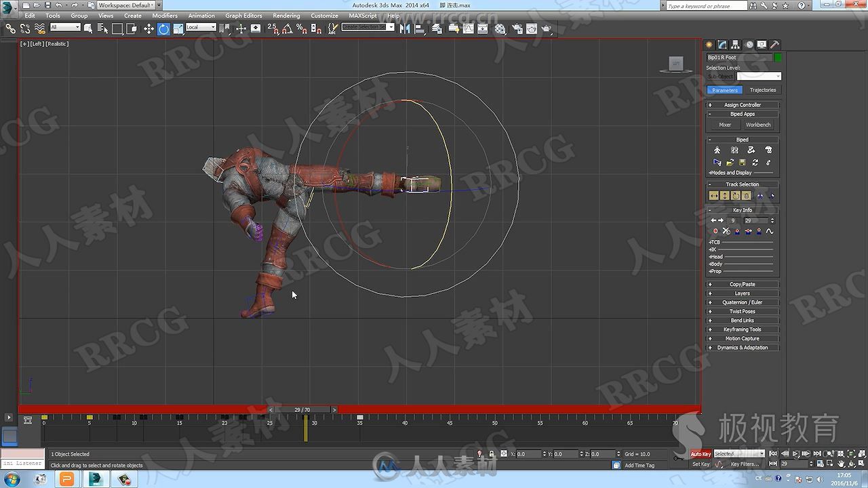
Task: Expand the Keyframing Tools rollout
Action: tap(743, 329)
